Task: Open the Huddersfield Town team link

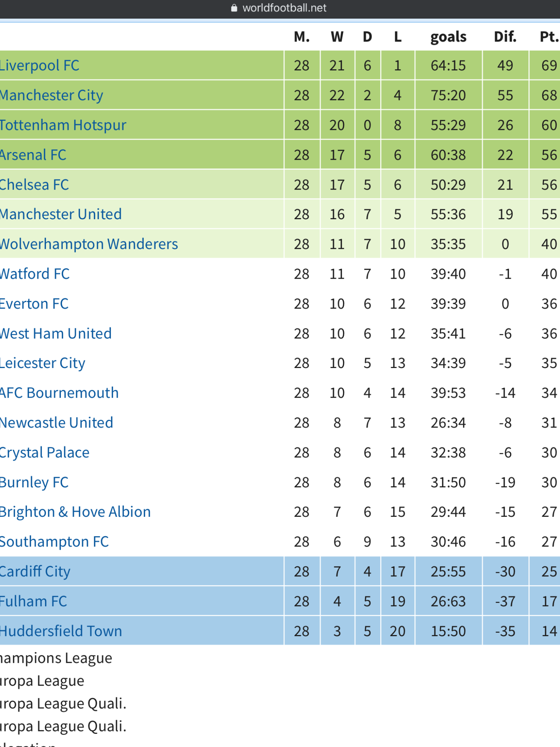Action: coord(61,631)
